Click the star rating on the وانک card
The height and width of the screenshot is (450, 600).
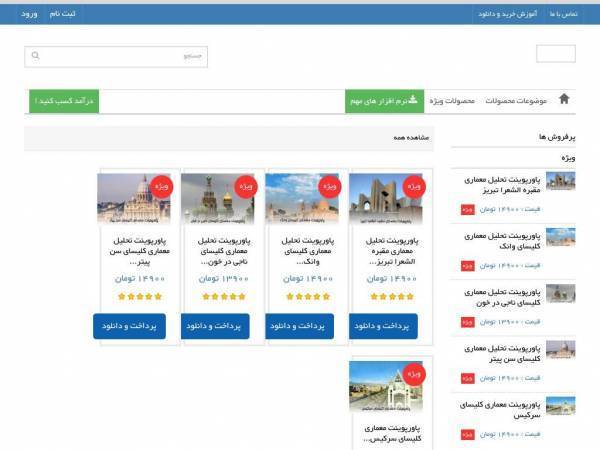pyautogui.click(x=308, y=297)
